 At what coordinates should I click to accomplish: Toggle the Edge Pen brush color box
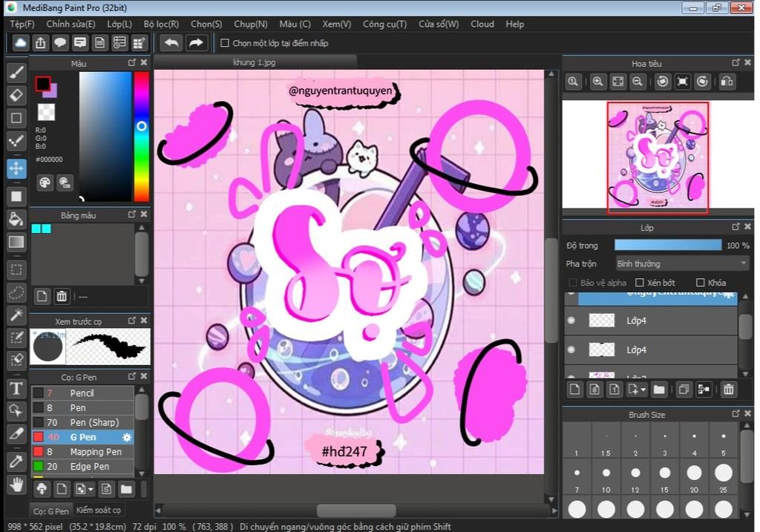pyautogui.click(x=38, y=466)
